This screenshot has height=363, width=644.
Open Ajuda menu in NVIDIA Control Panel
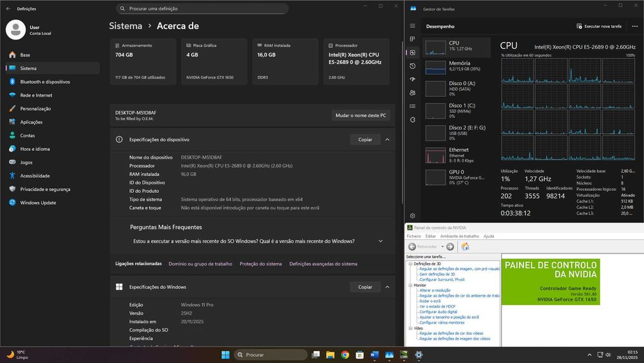[489, 237]
